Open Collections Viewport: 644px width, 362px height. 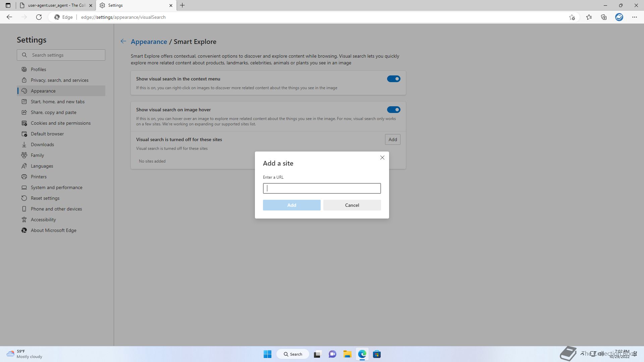pos(604,17)
